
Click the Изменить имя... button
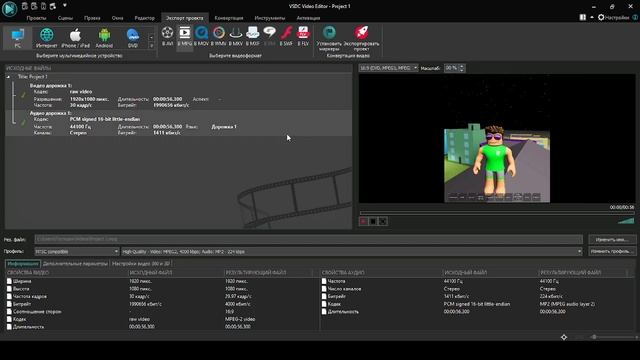pyautogui.click(x=612, y=240)
